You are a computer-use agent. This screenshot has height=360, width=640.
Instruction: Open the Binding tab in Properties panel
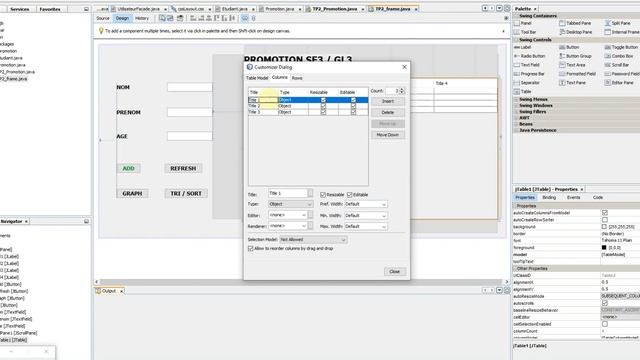549,198
